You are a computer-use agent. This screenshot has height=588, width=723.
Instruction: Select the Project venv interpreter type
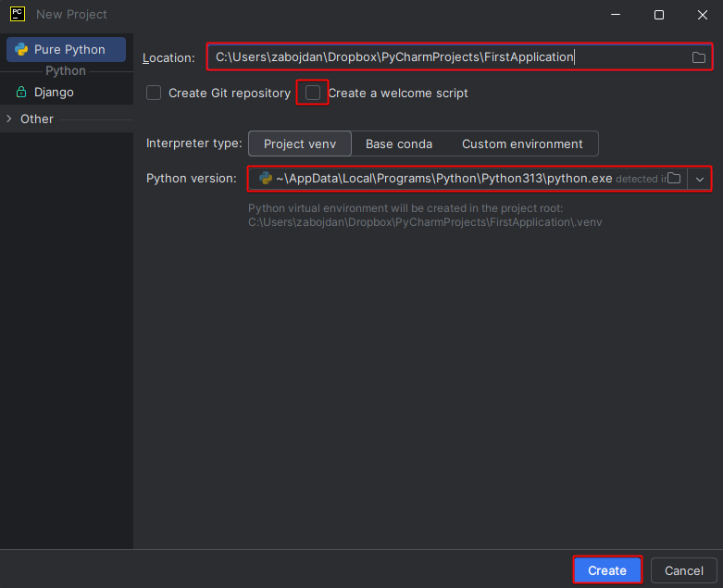[300, 144]
